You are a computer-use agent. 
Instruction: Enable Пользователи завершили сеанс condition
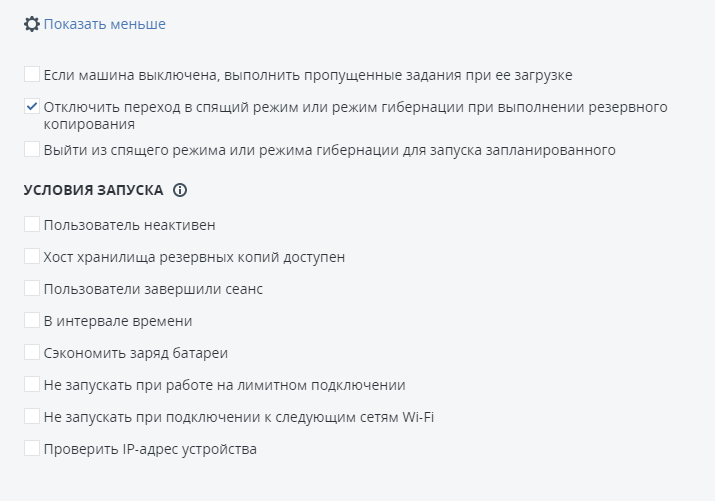[x=32, y=289]
